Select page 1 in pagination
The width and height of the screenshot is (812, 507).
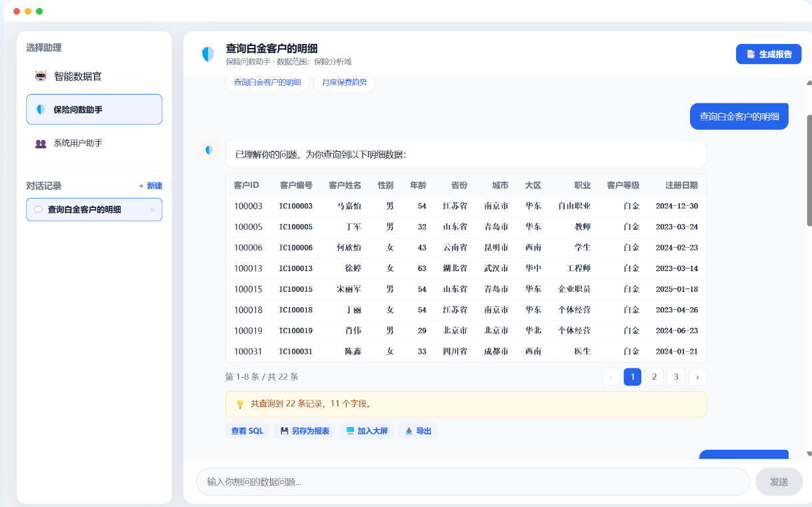[633, 377]
